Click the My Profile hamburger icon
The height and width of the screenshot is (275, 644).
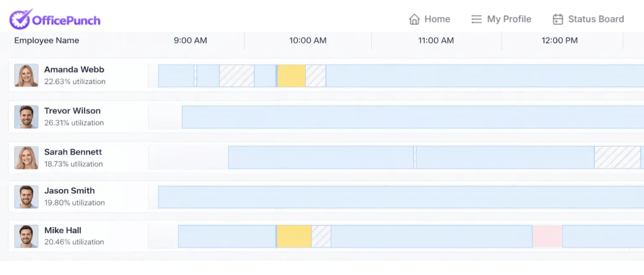tap(476, 19)
